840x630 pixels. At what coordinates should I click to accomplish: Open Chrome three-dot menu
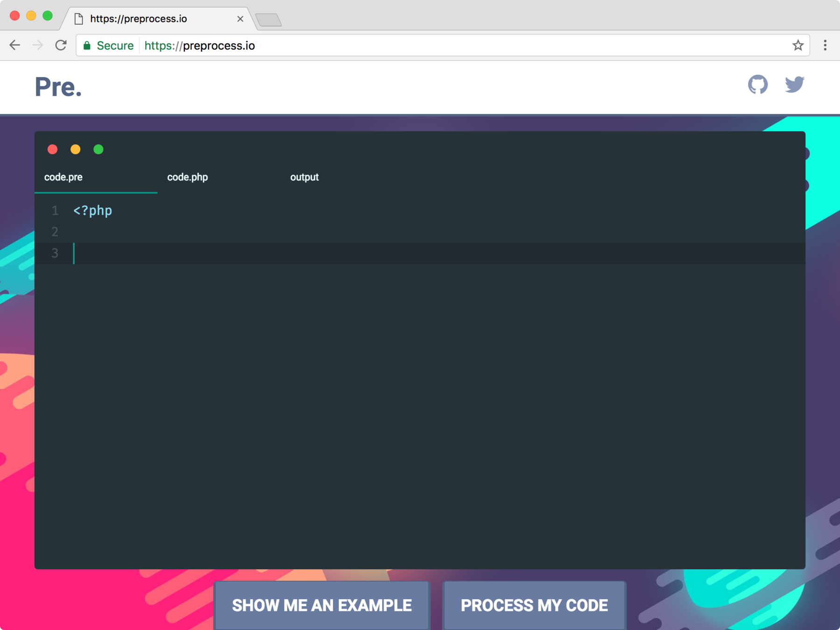click(825, 45)
